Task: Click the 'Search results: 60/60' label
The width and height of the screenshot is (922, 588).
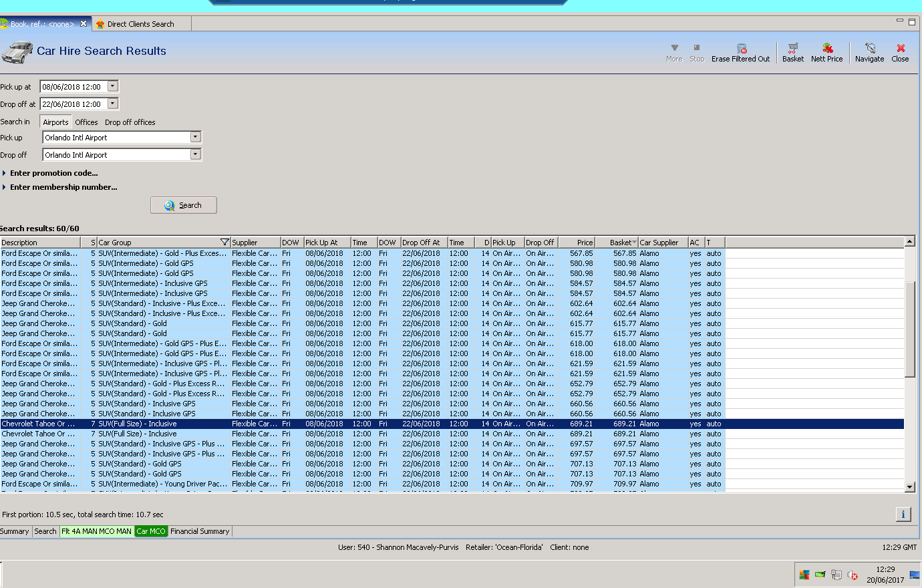Action: coord(39,229)
